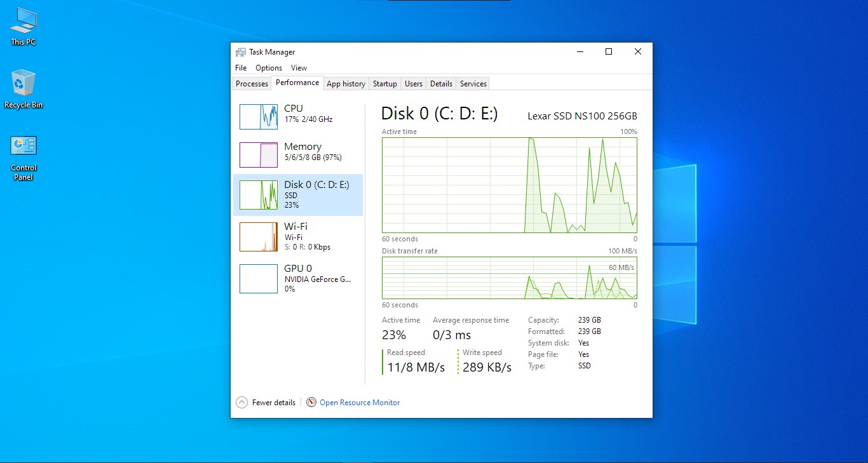This screenshot has height=463, width=868.
Task: Switch to the App history tab
Action: click(346, 84)
